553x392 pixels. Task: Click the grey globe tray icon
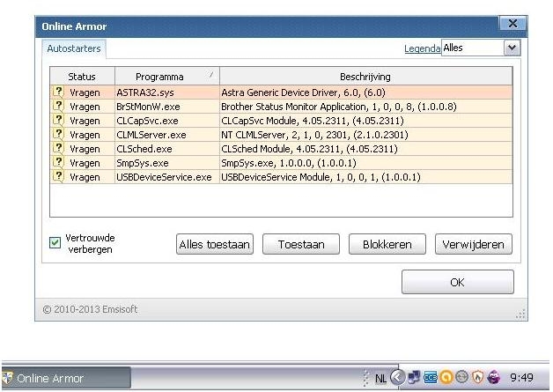462,377
